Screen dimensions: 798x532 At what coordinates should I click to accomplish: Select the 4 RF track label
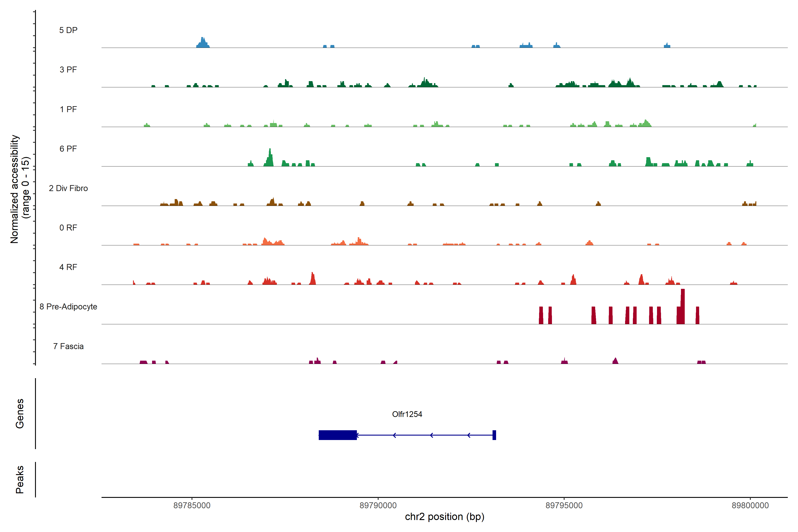coord(68,267)
